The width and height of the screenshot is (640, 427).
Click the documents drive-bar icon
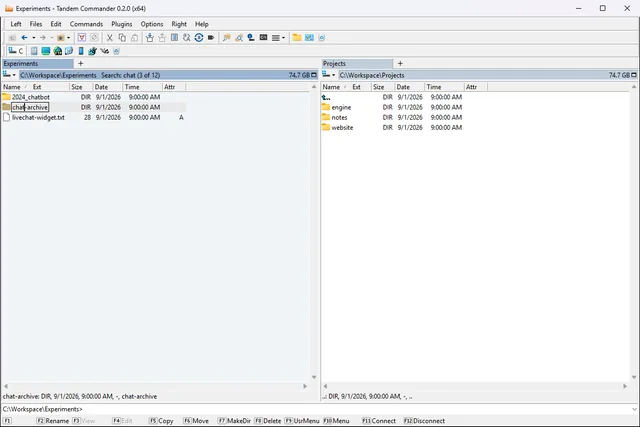tap(34, 51)
